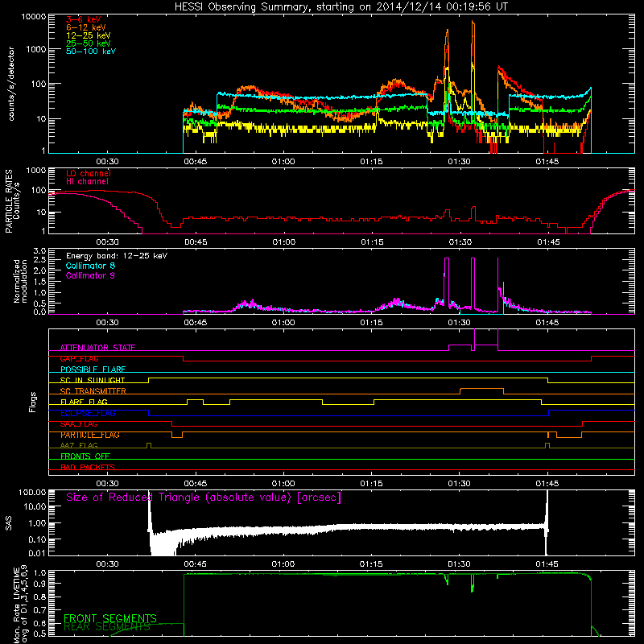Viewport: 644px width, 644px height.
Task: Click the '10000' y-axis tick value
Action: [x=34, y=17]
